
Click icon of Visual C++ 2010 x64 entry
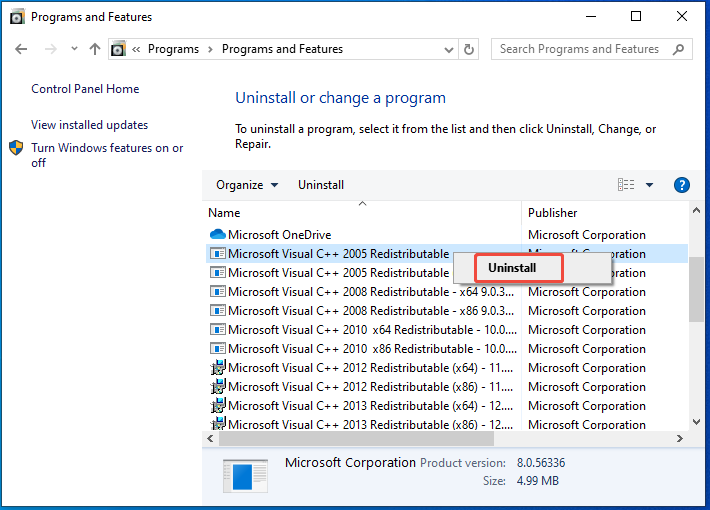[217, 329]
